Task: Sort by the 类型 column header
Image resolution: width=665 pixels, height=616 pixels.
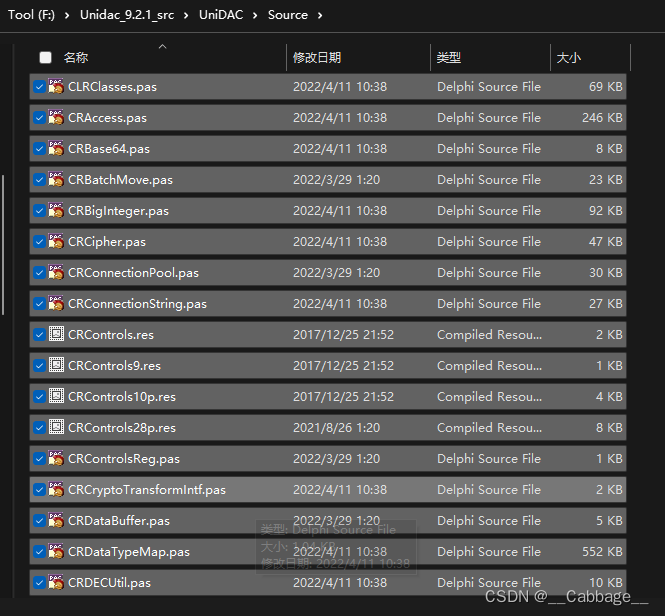Action: [449, 57]
